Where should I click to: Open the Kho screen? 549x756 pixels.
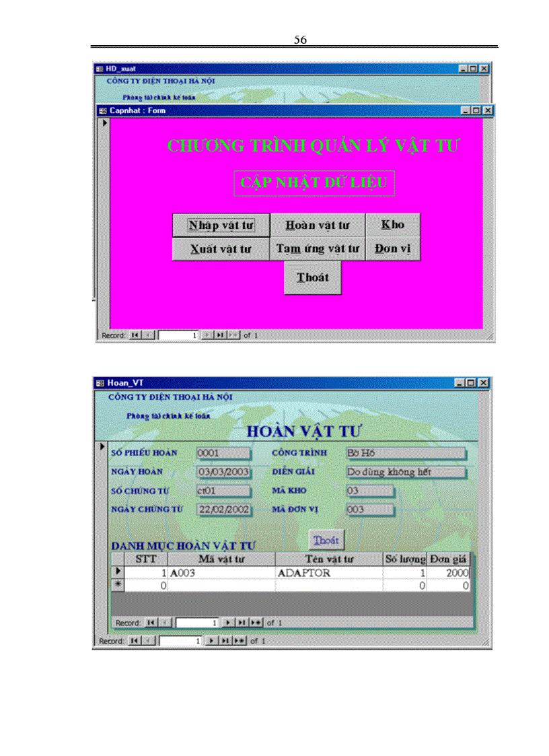click(x=393, y=225)
